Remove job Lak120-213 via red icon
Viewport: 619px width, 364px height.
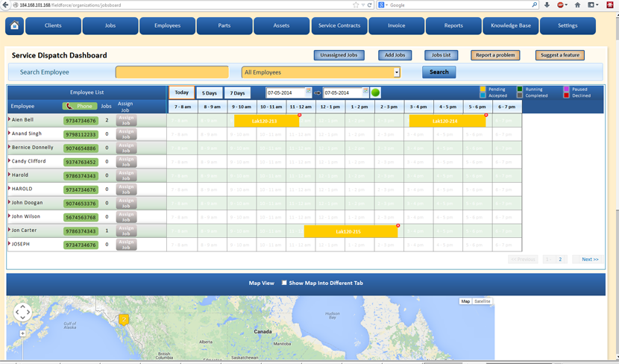coord(299,115)
